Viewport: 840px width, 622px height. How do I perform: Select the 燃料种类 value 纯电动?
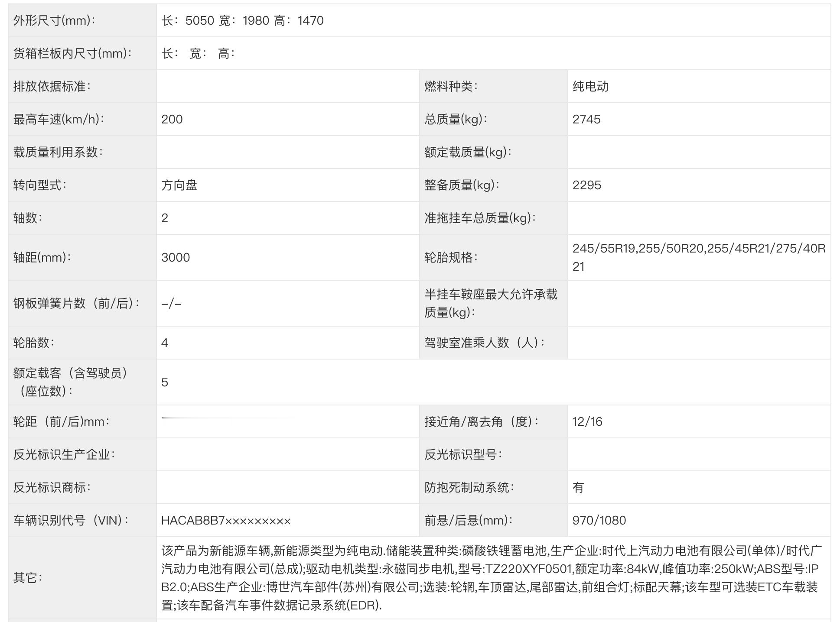point(590,86)
